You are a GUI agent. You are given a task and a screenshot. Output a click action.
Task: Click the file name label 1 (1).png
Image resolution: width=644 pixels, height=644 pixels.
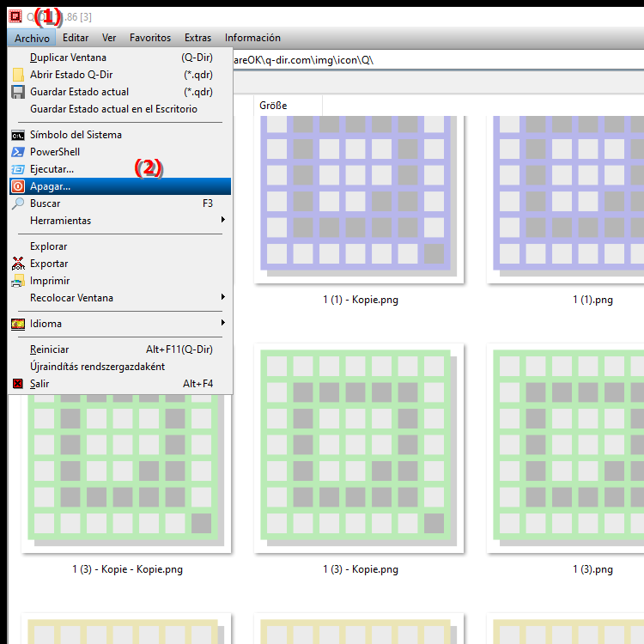[x=592, y=300]
